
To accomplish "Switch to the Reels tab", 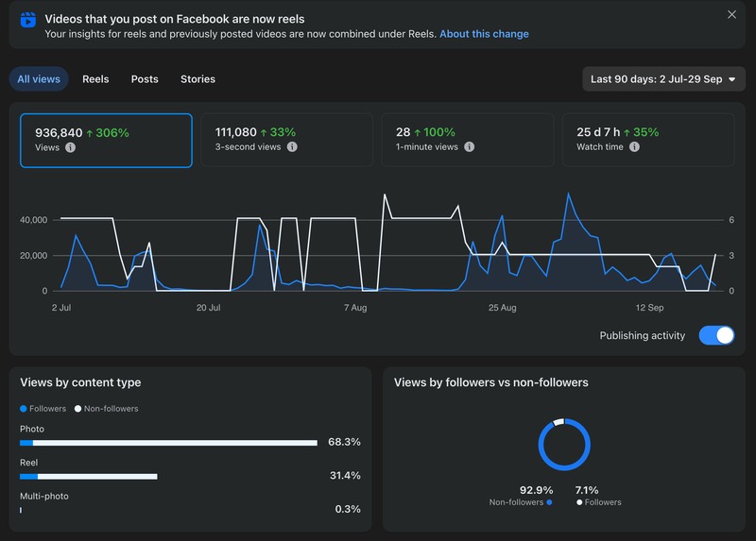I will (x=95, y=79).
